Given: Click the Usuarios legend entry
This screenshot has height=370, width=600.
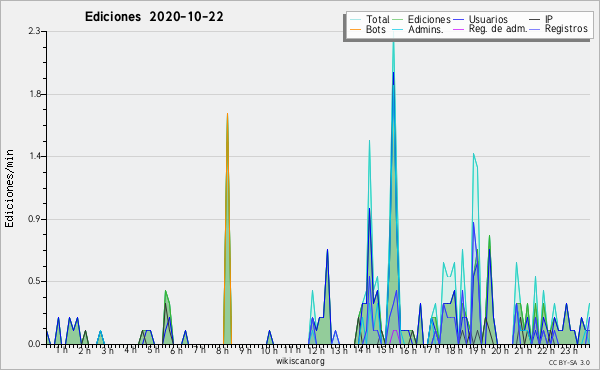Looking at the screenshot, I should 481,19.
